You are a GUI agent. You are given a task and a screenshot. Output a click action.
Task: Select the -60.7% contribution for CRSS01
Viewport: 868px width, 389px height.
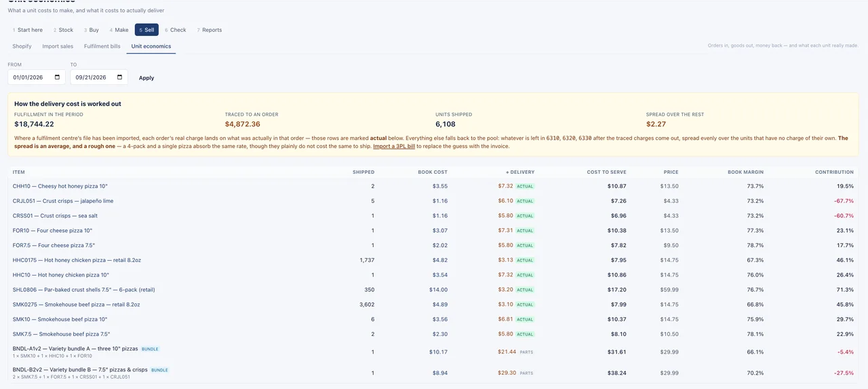click(844, 216)
